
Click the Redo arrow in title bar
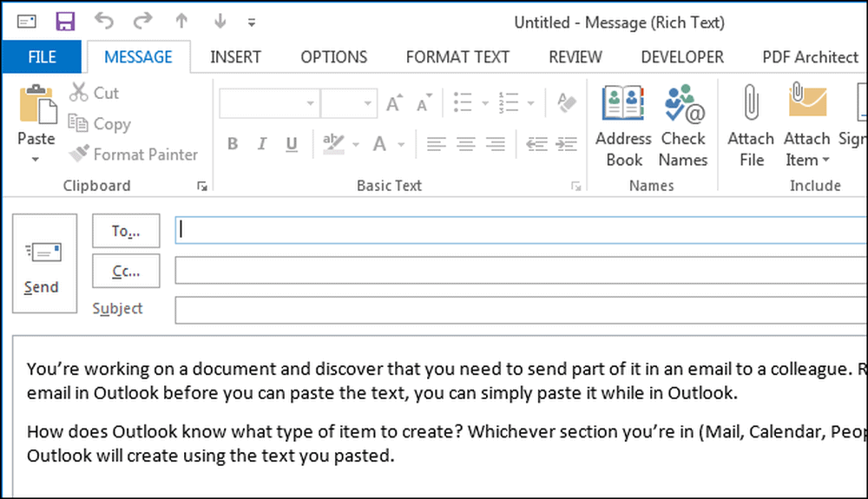click(x=143, y=21)
